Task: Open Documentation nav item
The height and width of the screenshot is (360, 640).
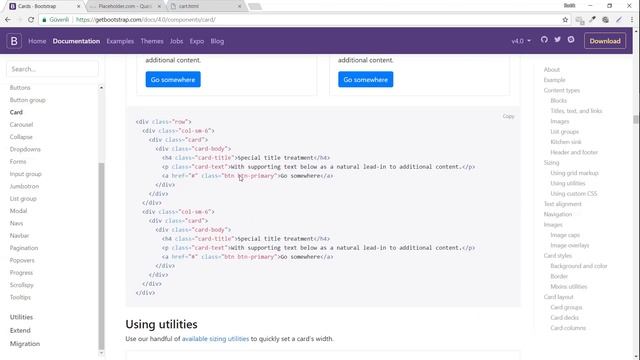Action: 76,41
